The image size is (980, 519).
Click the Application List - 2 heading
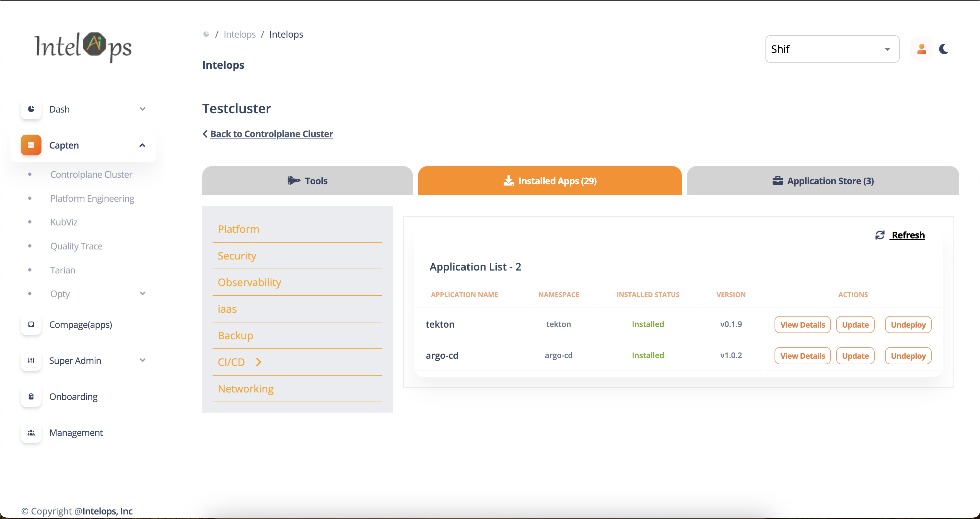click(475, 267)
